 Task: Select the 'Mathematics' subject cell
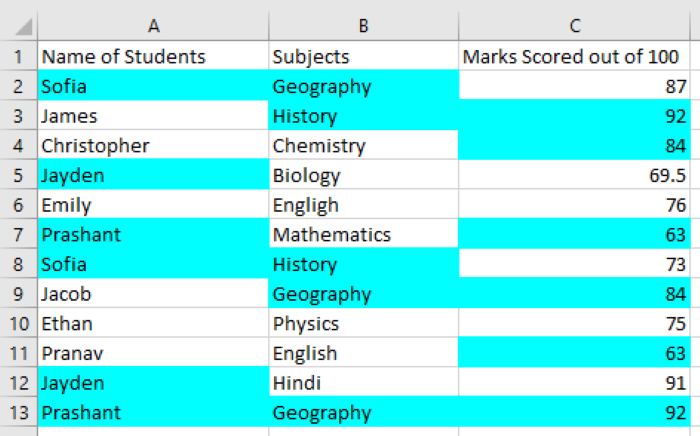point(363,235)
